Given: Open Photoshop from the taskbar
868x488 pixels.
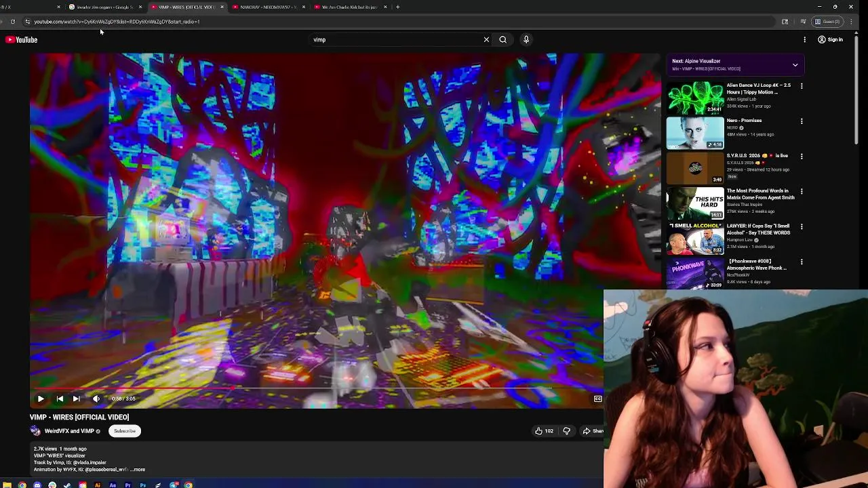Looking at the screenshot, I should (x=143, y=485).
